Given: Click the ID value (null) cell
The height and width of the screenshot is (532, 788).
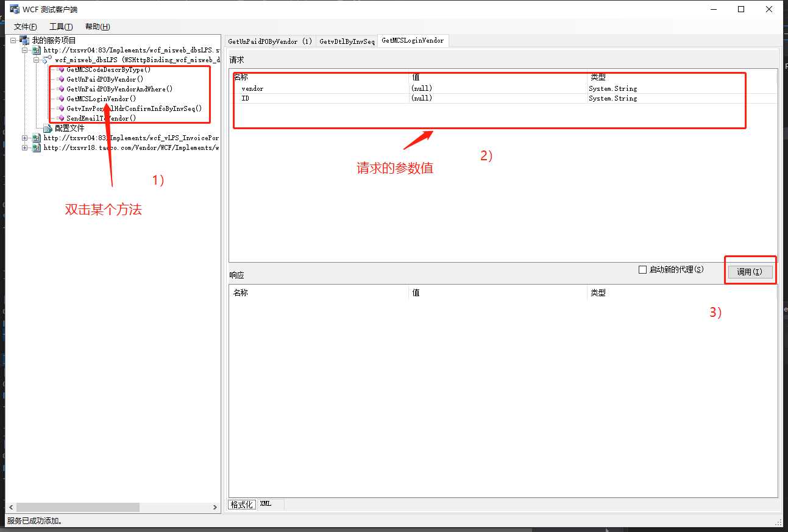Looking at the screenshot, I should point(498,98).
